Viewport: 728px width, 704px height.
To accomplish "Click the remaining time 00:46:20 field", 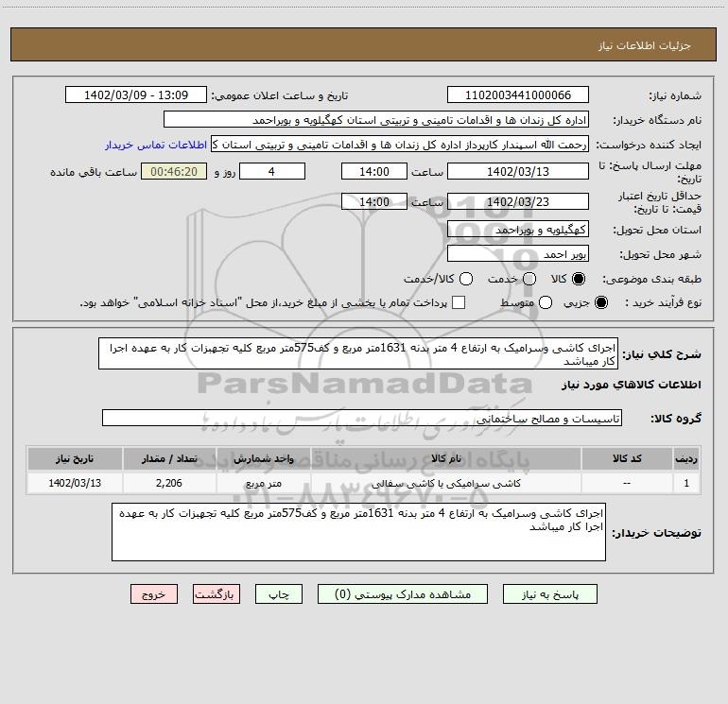I will 174,171.
